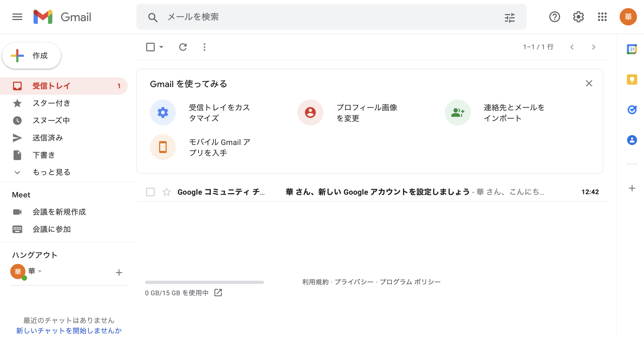The width and height of the screenshot is (644, 338).
Task: Click the Google コミュニティ チ… sender name
Action: point(221,192)
